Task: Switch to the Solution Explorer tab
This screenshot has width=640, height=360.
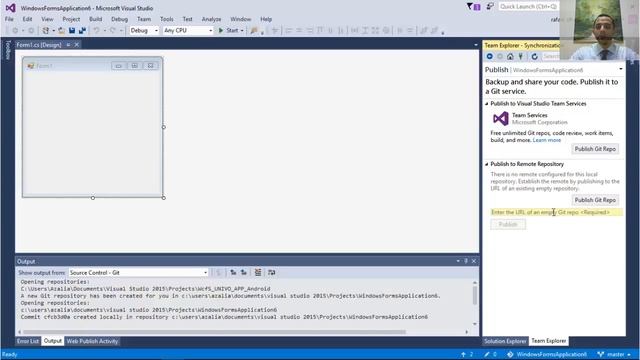Action: point(505,341)
